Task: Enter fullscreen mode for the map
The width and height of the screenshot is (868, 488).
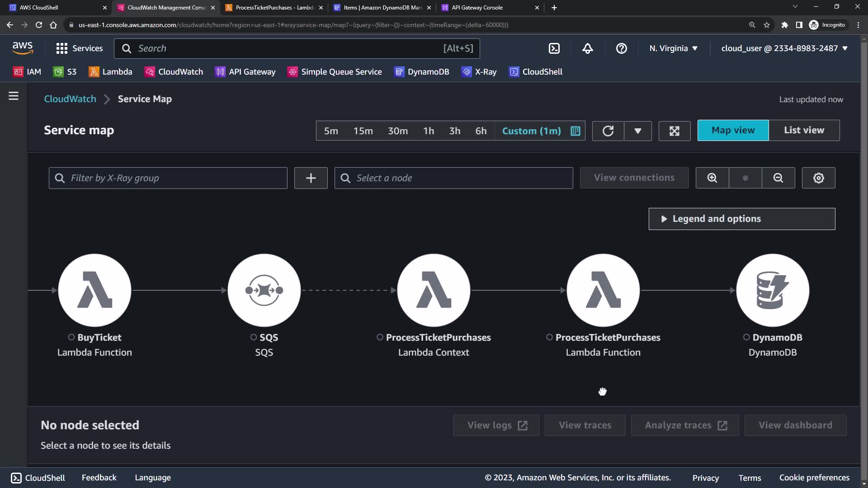Action: pyautogui.click(x=674, y=131)
